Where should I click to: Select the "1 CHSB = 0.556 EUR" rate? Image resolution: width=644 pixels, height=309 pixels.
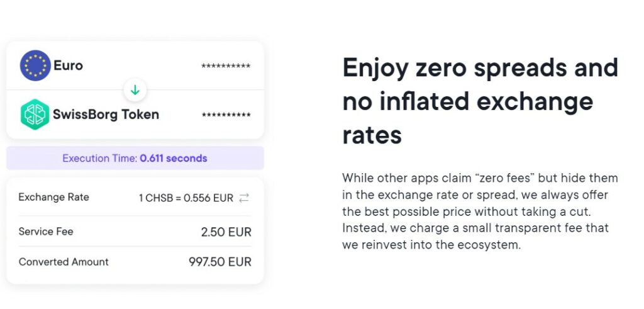pos(186,198)
